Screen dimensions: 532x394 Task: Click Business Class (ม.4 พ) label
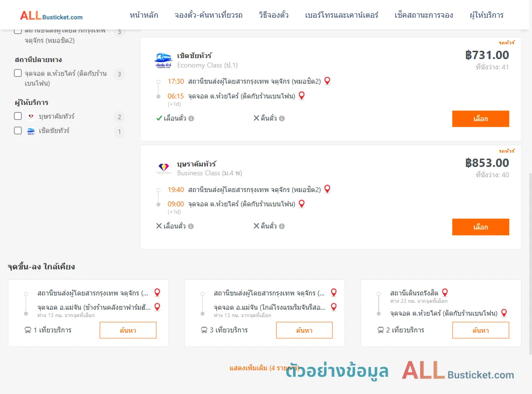pyautogui.click(x=209, y=173)
